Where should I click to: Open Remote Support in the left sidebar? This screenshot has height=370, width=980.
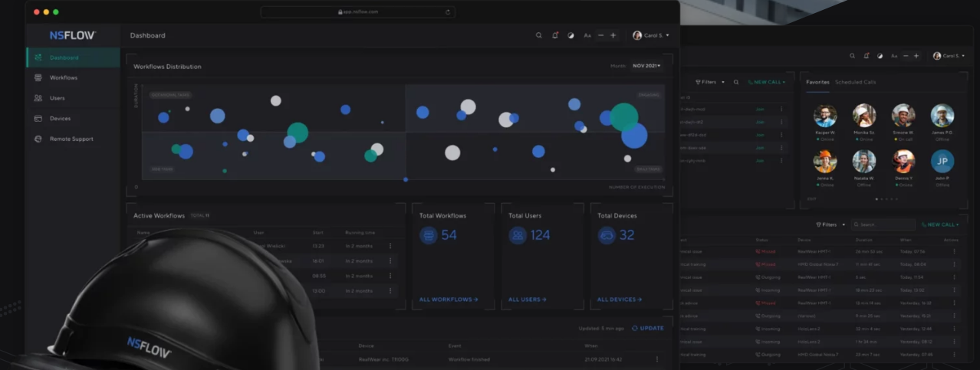pyautogui.click(x=72, y=139)
